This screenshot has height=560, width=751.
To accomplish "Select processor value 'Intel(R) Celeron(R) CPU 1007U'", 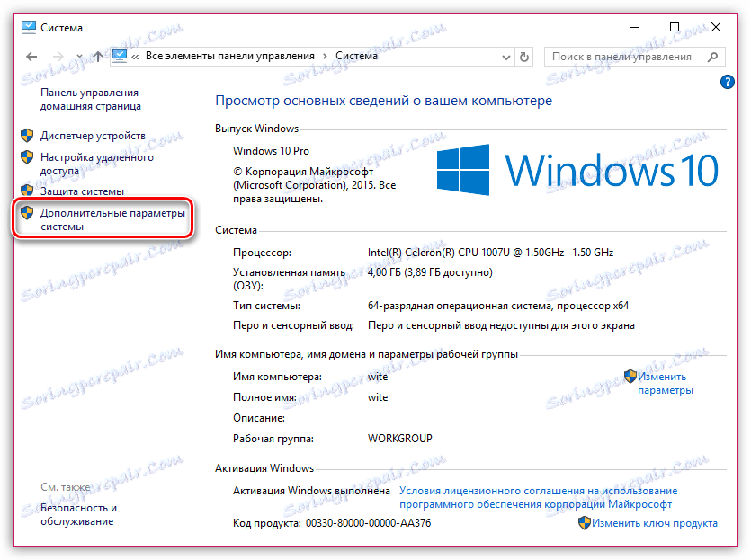I will tap(438, 253).
